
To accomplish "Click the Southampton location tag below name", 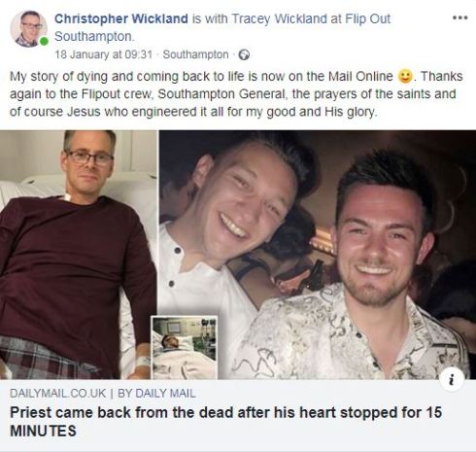I will (x=195, y=54).
